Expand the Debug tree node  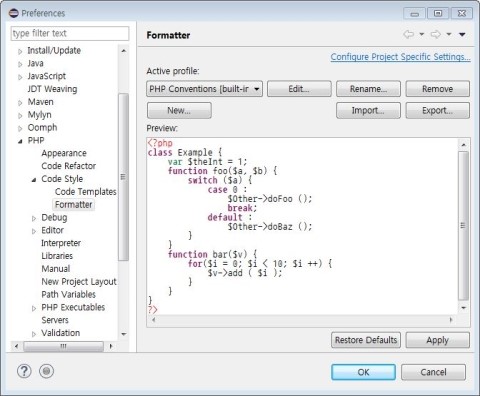(x=34, y=218)
